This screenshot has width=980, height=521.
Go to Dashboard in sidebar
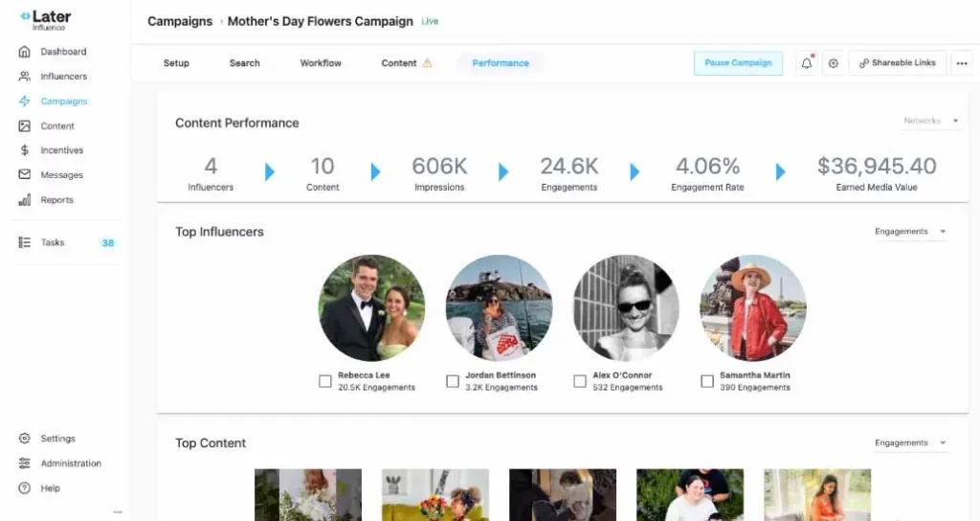(x=64, y=52)
